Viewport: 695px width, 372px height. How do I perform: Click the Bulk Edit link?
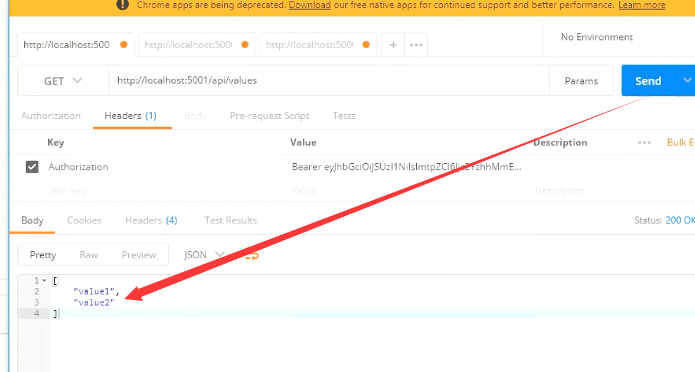(681, 142)
